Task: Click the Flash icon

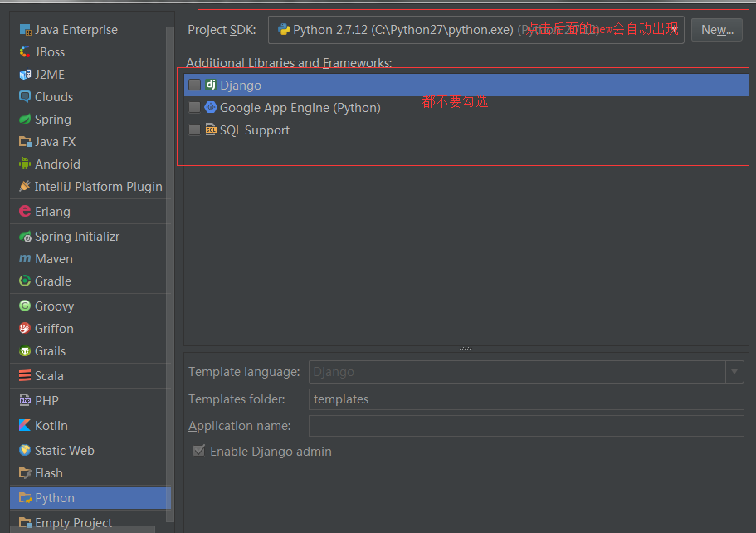Action: (25, 472)
